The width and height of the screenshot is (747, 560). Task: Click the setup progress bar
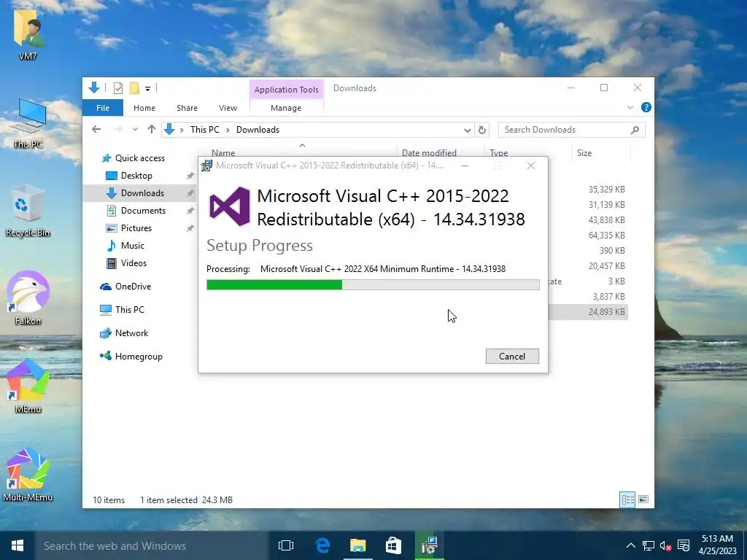(373, 285)
